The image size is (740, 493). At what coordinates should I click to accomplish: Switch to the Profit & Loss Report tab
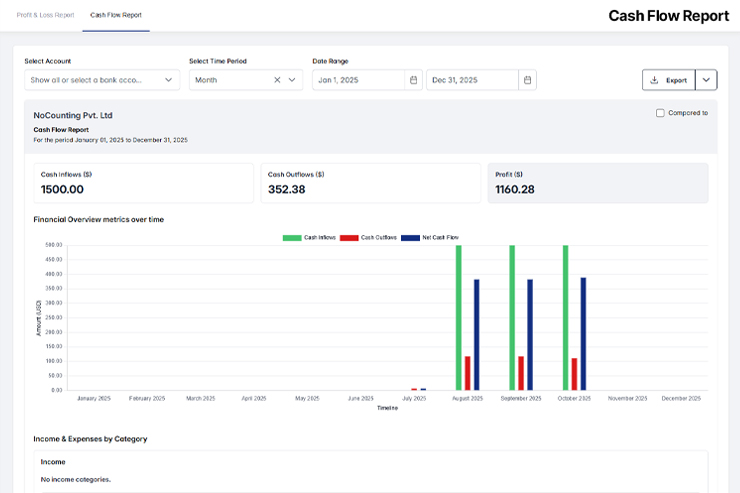tap(47, 15)
